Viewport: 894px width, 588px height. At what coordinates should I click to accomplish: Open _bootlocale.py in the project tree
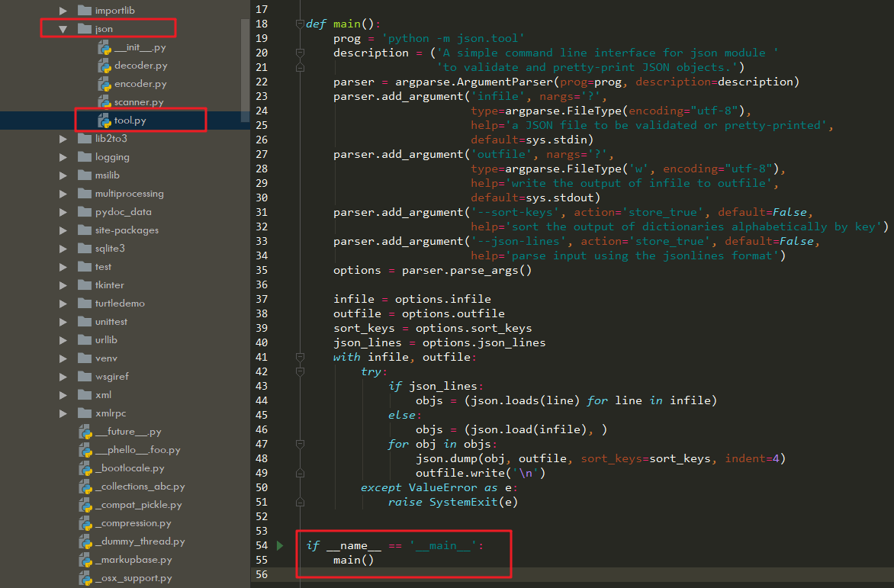[x=129, y=468]
